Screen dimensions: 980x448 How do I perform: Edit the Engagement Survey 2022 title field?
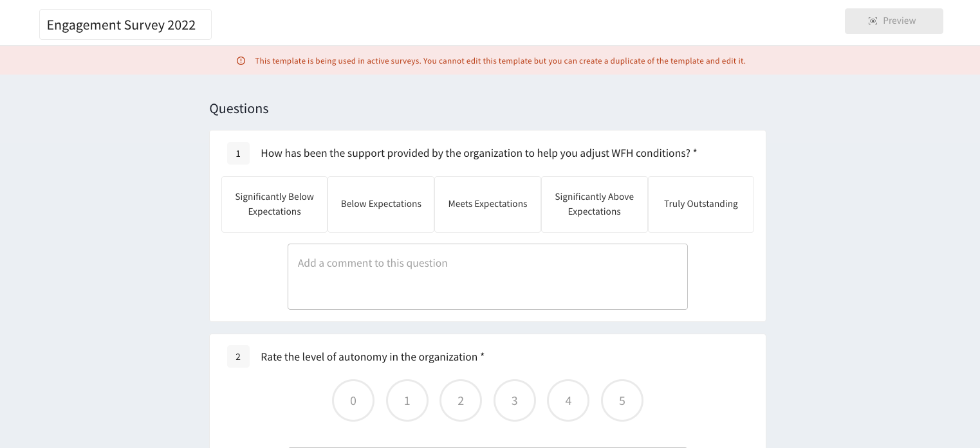click(125, 24)
